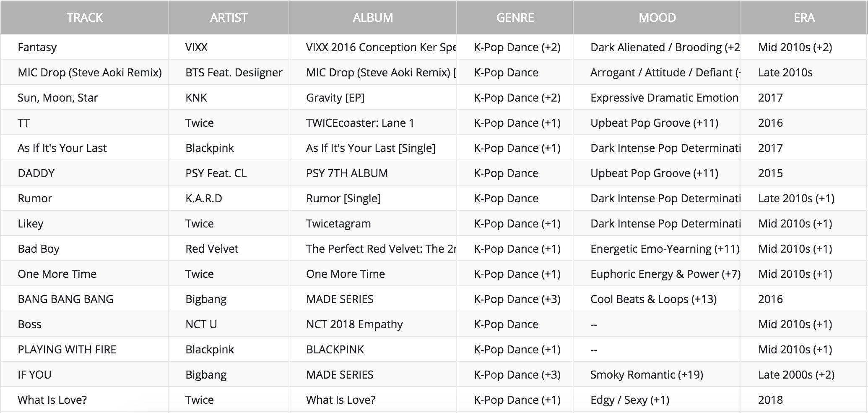The height and width of the screenshot is (413, 868).
Task: Expand Cool Beats & Loops (+13) mood
Action: (653, 299)
